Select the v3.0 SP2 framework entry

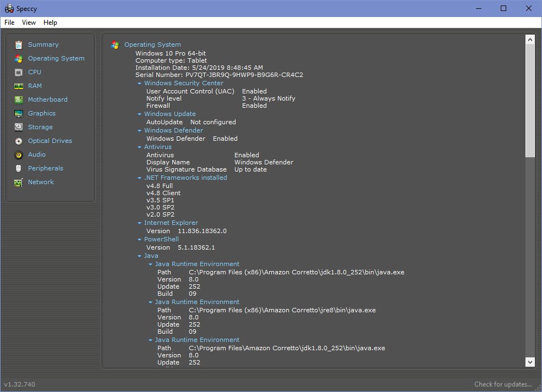click(x=160, y=208)
